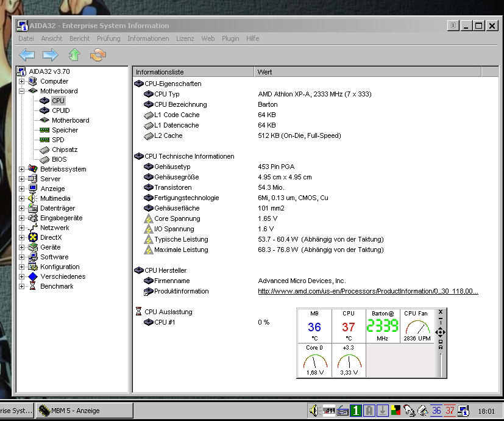Open the Prüfung menu

[108, 38]
